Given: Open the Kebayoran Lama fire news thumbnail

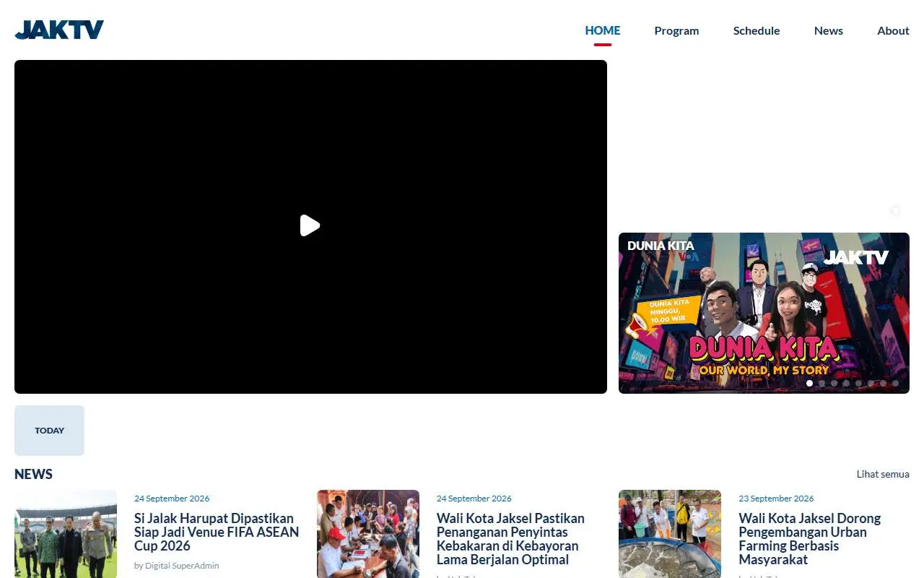Looking at the screenshot, I should [x=368, y=534].
